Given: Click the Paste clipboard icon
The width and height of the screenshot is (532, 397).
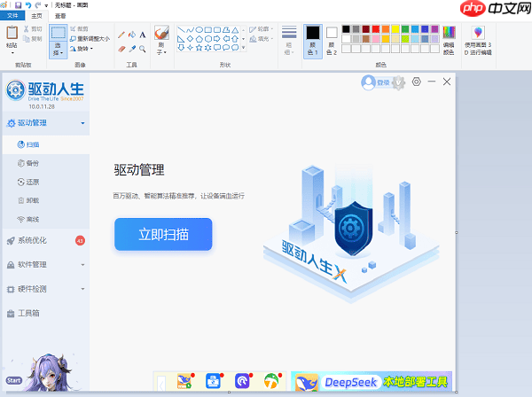Looking at the screenshot, I should 12,33.
